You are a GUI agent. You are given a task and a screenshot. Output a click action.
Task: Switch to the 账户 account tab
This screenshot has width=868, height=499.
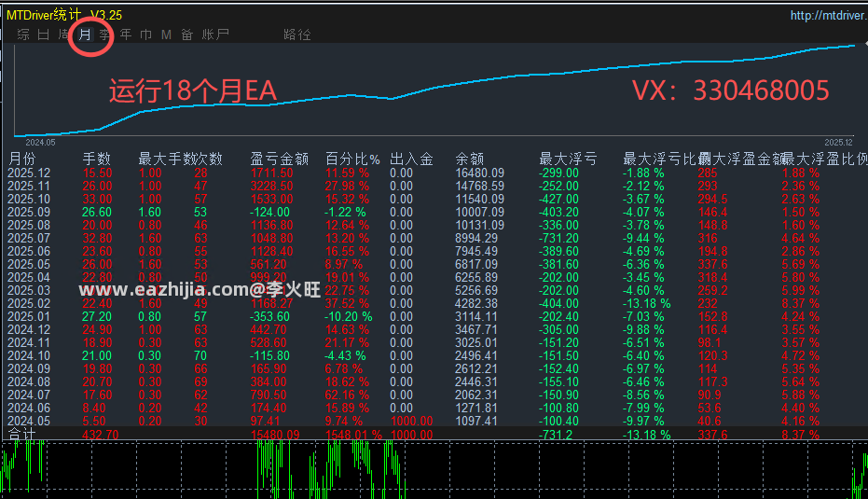point(215,35)
